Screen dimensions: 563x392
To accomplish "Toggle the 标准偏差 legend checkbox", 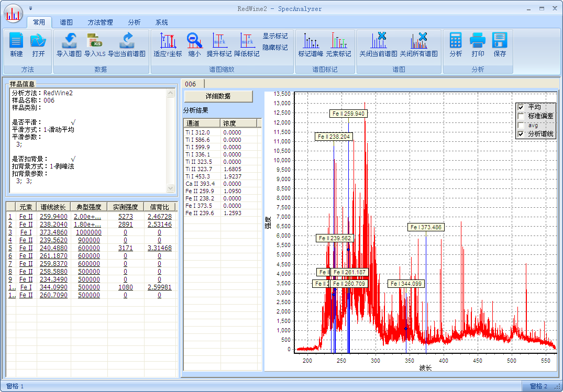I will tap(521, 116).
